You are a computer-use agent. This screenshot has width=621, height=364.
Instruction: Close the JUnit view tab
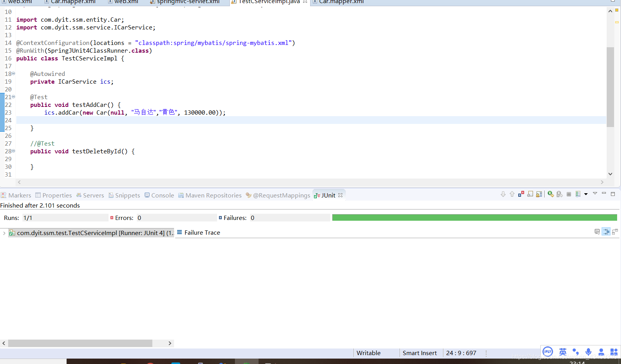click(x=340, y=195)
